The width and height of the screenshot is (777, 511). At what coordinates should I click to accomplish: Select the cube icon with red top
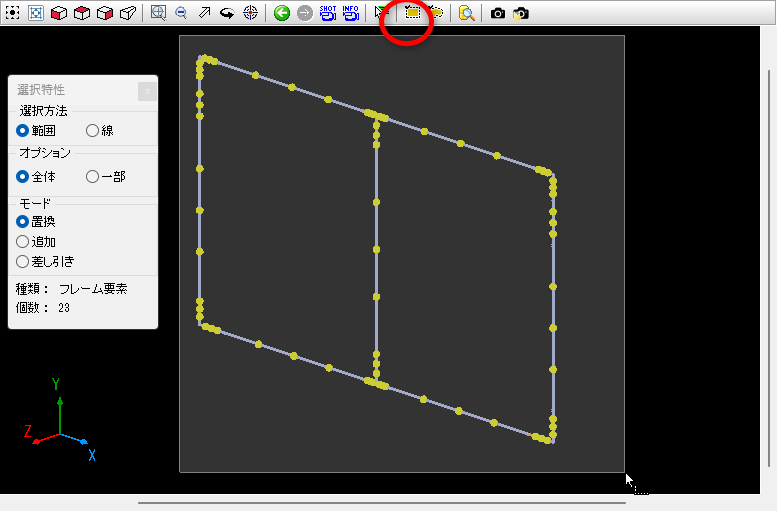tap(82, 13)
